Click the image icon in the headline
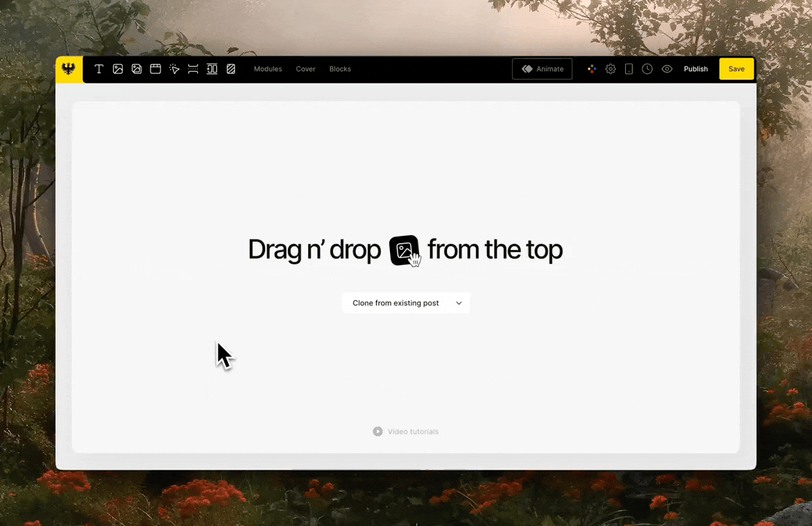This screenshot has width=812, height=526. [404, 251]
